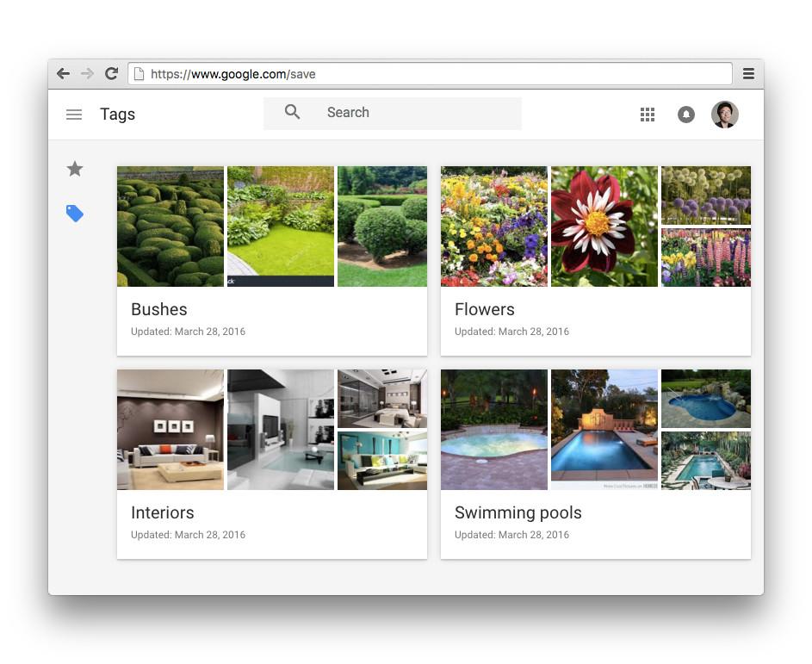Open the Swimming pools tag collection

point(518,512)
